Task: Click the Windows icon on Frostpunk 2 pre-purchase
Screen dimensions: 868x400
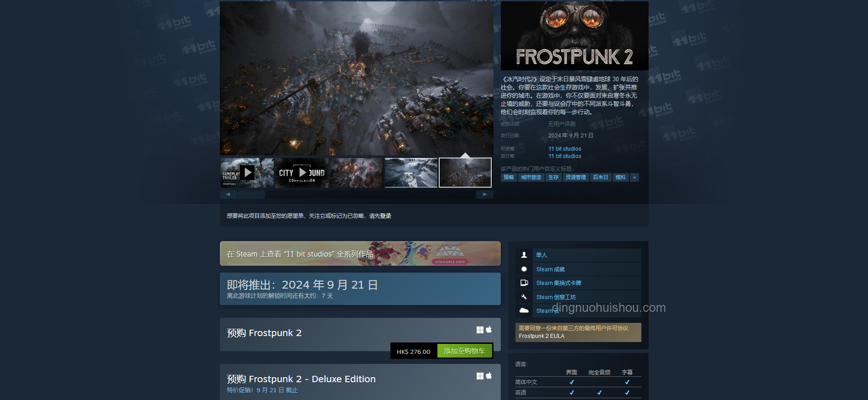Action: point(480,330)
